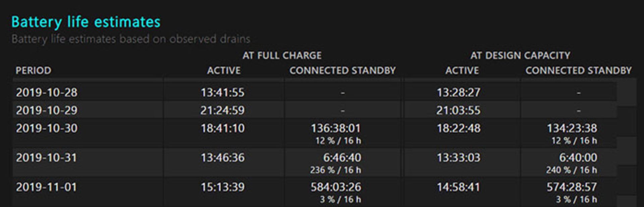
Task: Select the AT DESIGN CAPACITY group header
Action: click(520, 55)
